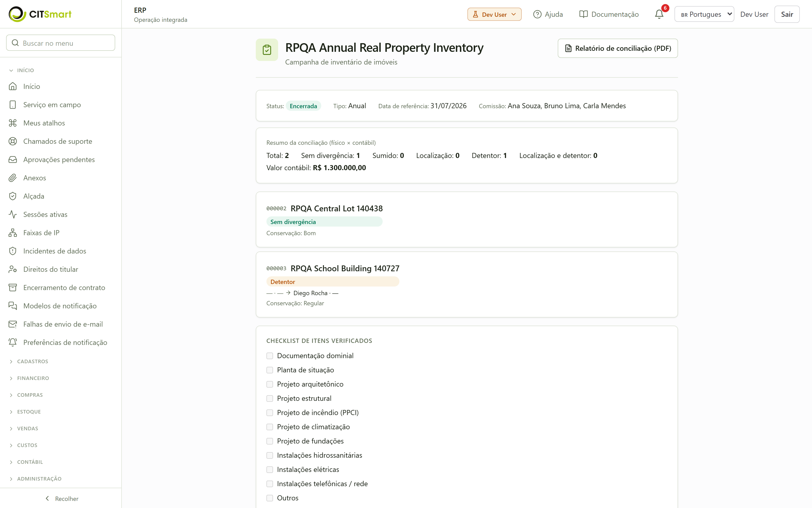The height and width of the screenshot is (508, 812).
Task: Open Anexos paperclip icon
Action: (13, 178)
